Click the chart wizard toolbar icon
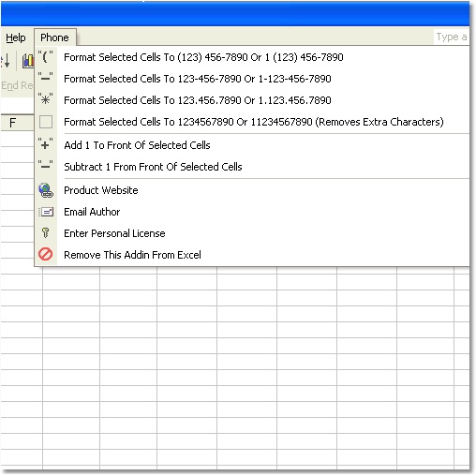Image resolution: width=476 pixels, height=476 pixels. pyautogui.click(x=28, y=60)
